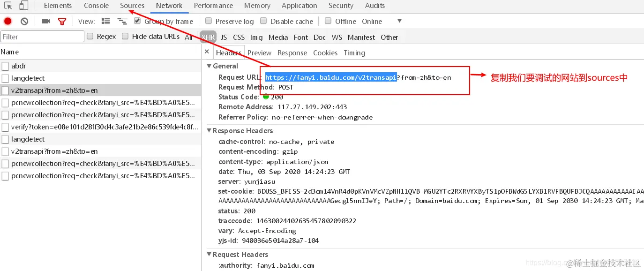Viewport: 644px width, 271px height.
Task: Filter requests by Other
Action: (x=389, y=37)
